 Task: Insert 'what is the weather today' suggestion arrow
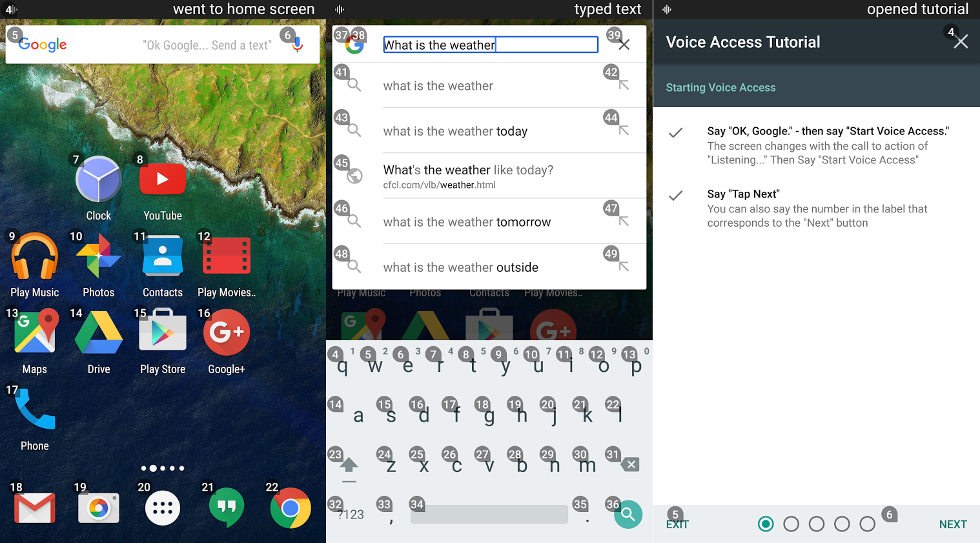click(x=624, y=130)
